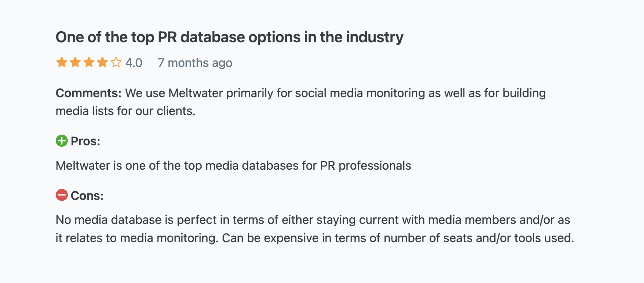Click the 4.0 rating number
644x283 pixels.
(134, 63)
